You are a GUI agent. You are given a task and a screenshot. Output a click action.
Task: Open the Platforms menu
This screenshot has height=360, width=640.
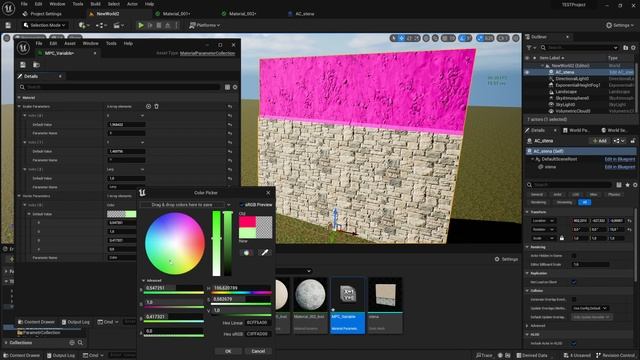204,25
